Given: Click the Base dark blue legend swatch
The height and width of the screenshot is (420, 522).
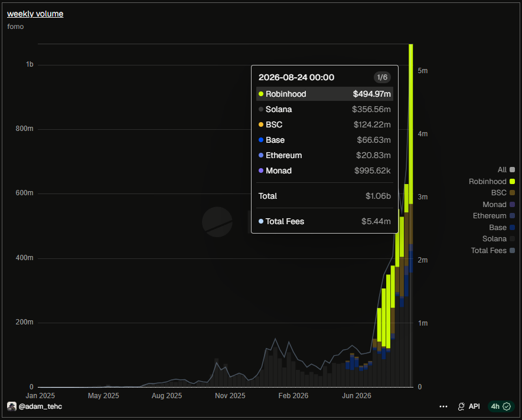Looking at the screenshot, I should click(513, 228).
